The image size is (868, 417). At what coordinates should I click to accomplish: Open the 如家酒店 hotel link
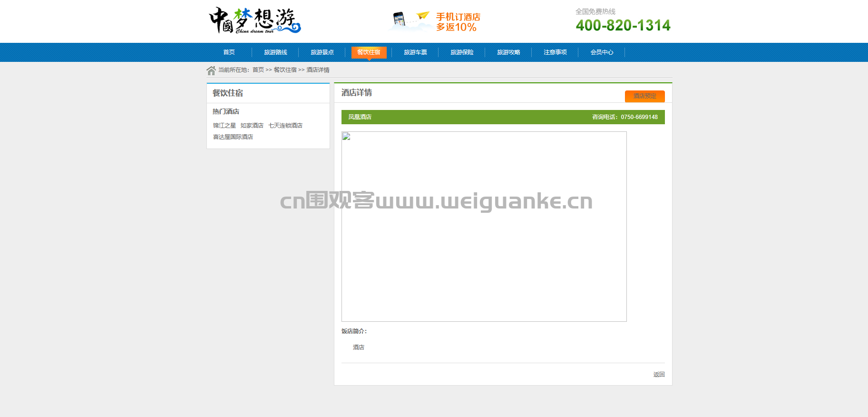coord(252,126)
